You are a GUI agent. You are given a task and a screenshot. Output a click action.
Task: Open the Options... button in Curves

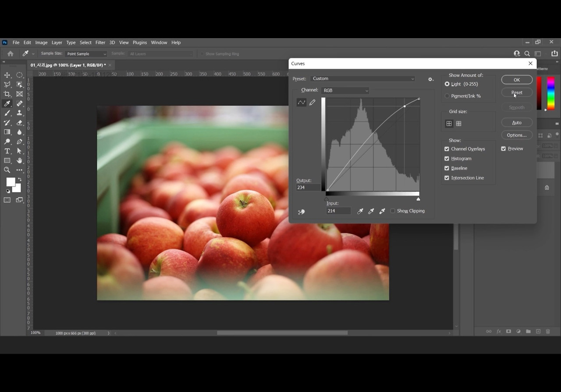click(x=517, y=135)
